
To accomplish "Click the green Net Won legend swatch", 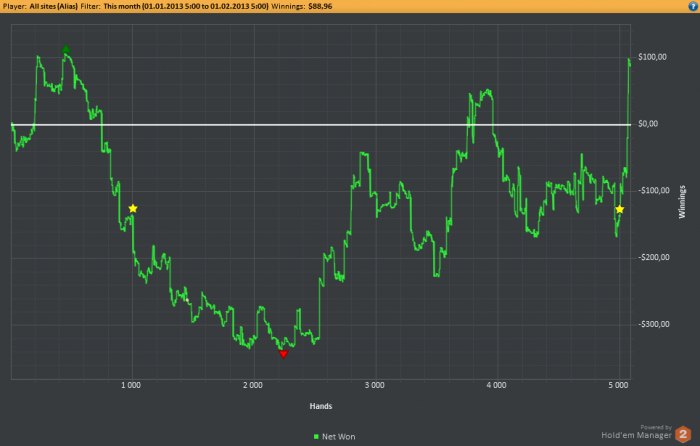I will [x=316, y=437].
